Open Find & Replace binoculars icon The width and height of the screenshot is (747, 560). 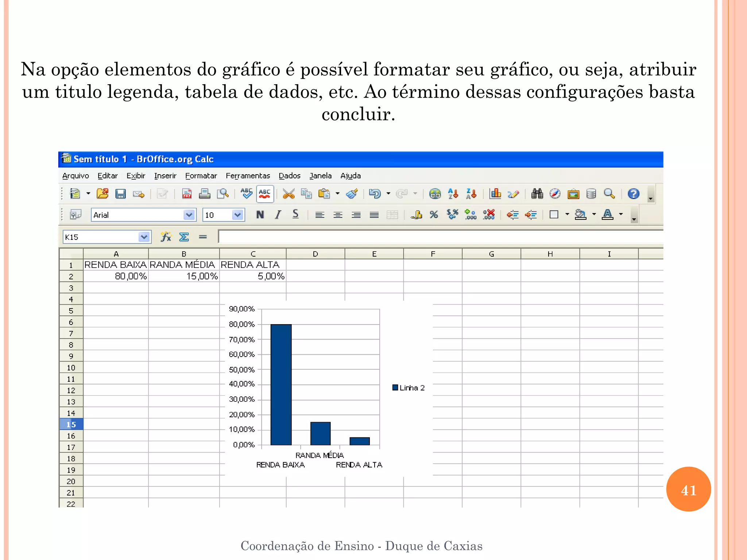pyautogui.click(x=537, y=194)
